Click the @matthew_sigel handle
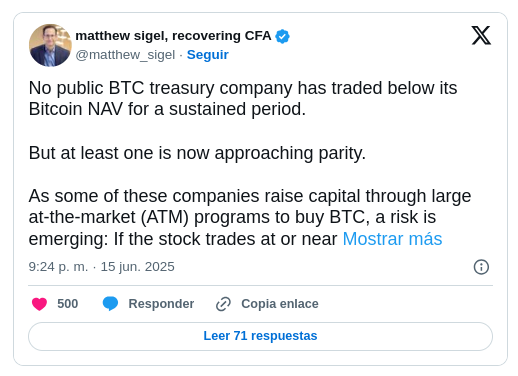The width and height of the screenshot is (518, 376). 125,55
